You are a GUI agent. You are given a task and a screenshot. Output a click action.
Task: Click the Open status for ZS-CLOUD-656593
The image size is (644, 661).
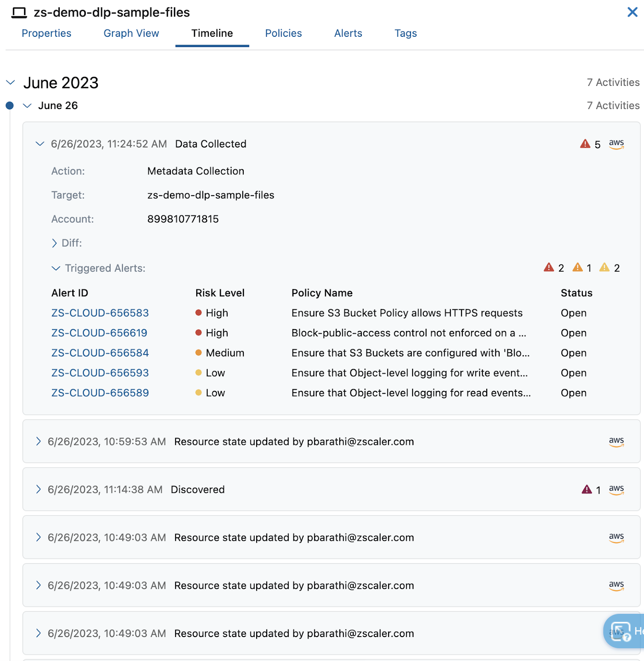click(x=574, y=373)
